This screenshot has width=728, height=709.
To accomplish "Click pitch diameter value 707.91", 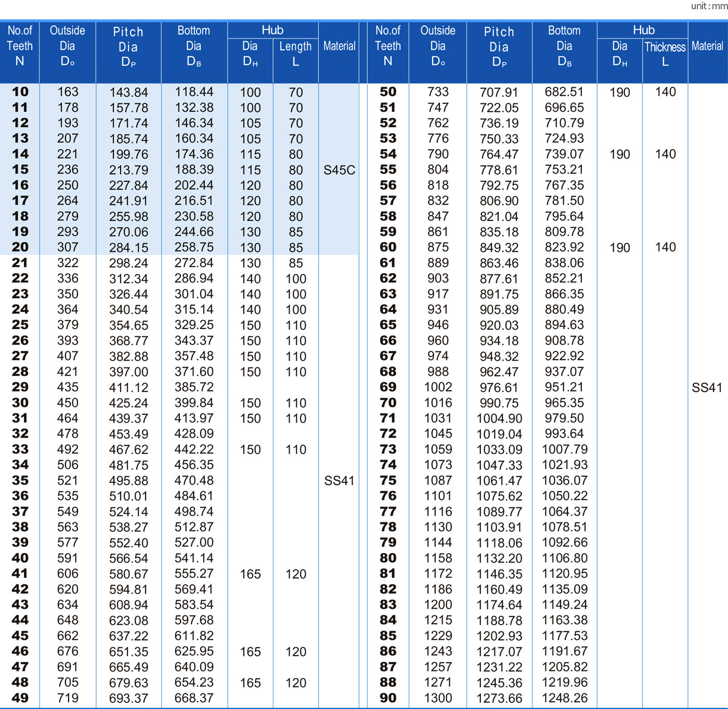I will point(499,93).
